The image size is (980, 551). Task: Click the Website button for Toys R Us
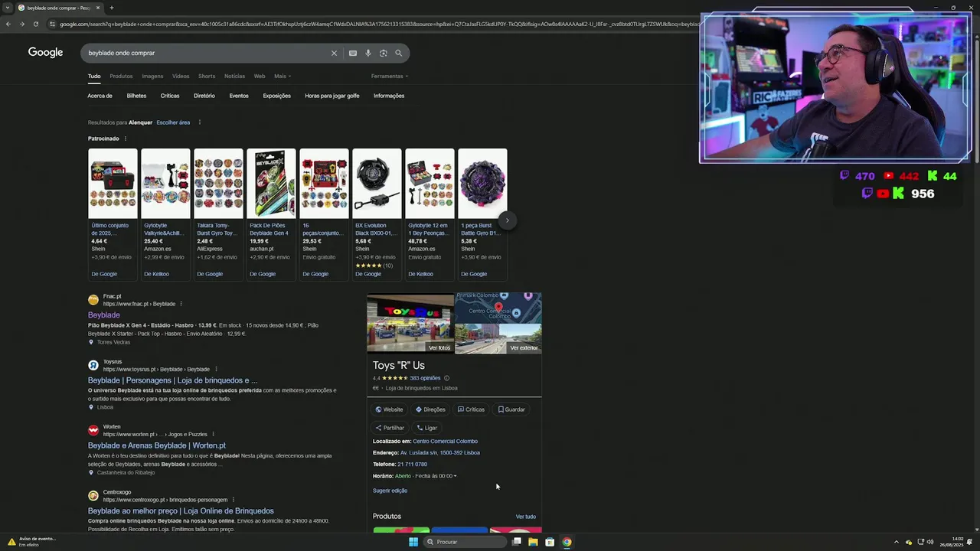pyautogui.click(x=389, y=409)
